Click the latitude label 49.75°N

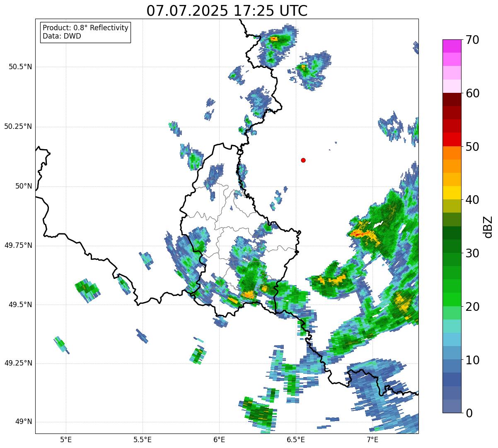click(x=18, y=245)
